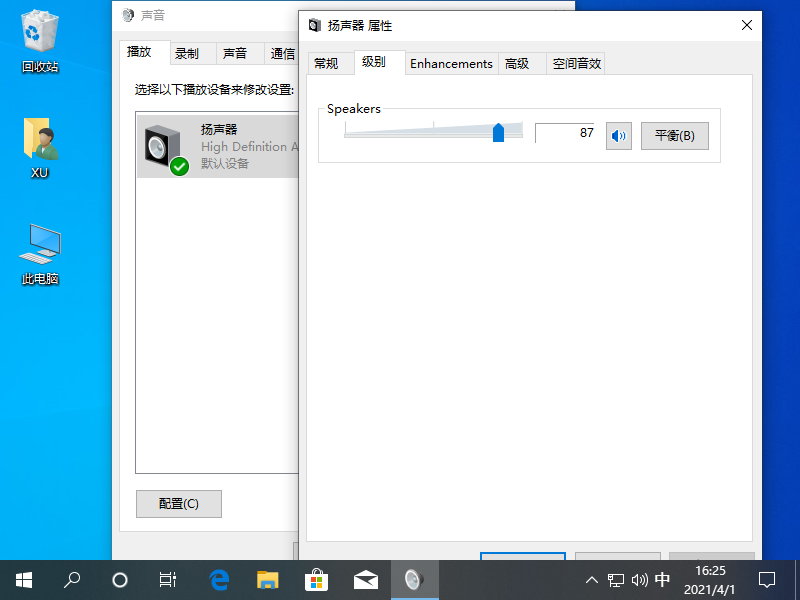This screenshot has height=600, width=800.
Task: Click the network icon in the system tray
Action: (x=614, y=580)
